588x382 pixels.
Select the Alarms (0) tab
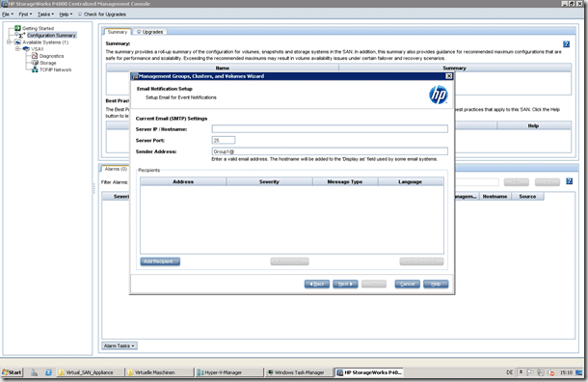[116, 169]
